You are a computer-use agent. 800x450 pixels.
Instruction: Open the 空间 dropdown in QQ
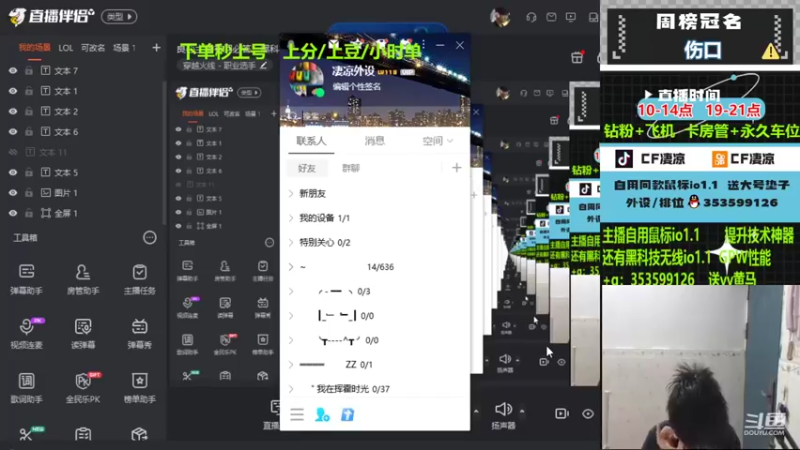[x=438, y=141]
